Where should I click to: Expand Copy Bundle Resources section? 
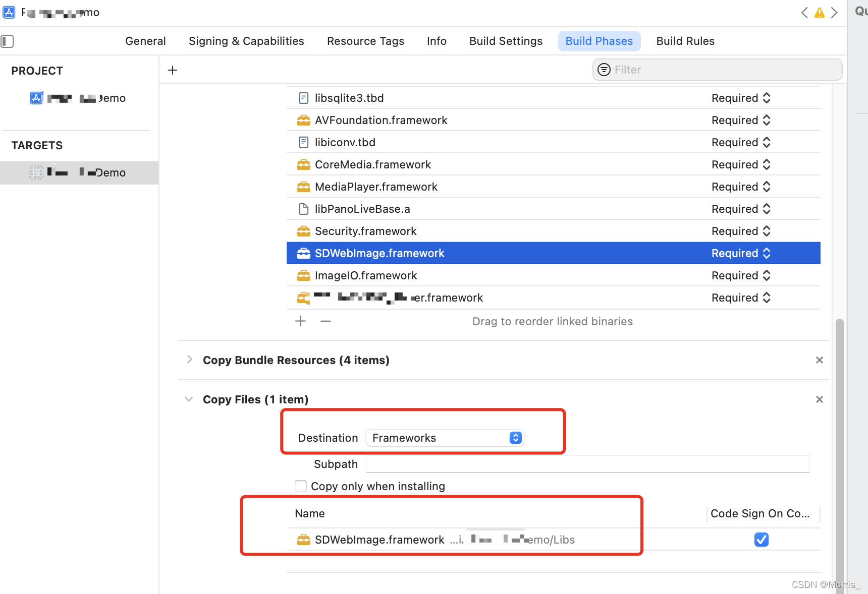pos(189,360)
